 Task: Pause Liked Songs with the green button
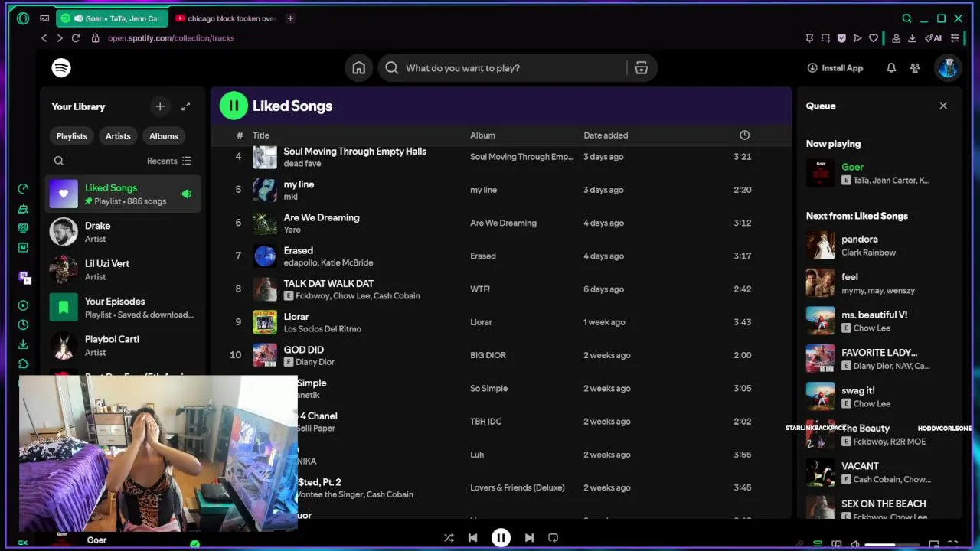[x=234, y=106]
